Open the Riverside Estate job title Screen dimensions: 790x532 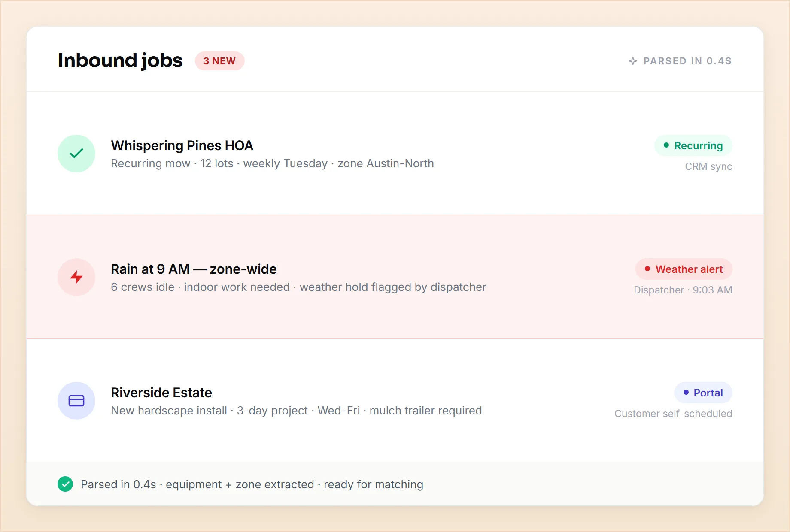(161, 393)
